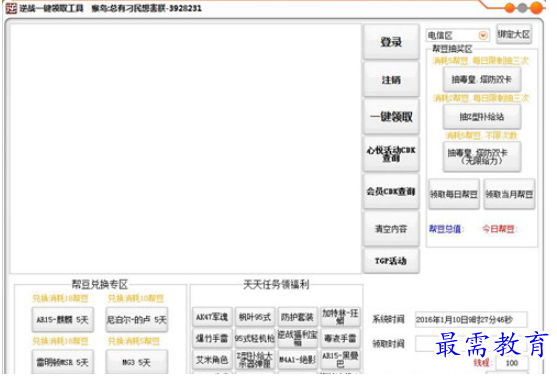Click the 抽2型补给站 draw button
The height and width of the screenshot is (376, 557).
482,117
